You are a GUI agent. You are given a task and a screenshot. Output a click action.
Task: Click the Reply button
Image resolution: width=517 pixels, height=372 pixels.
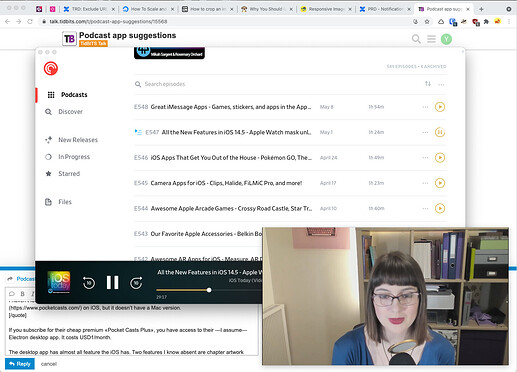(20, 364)
